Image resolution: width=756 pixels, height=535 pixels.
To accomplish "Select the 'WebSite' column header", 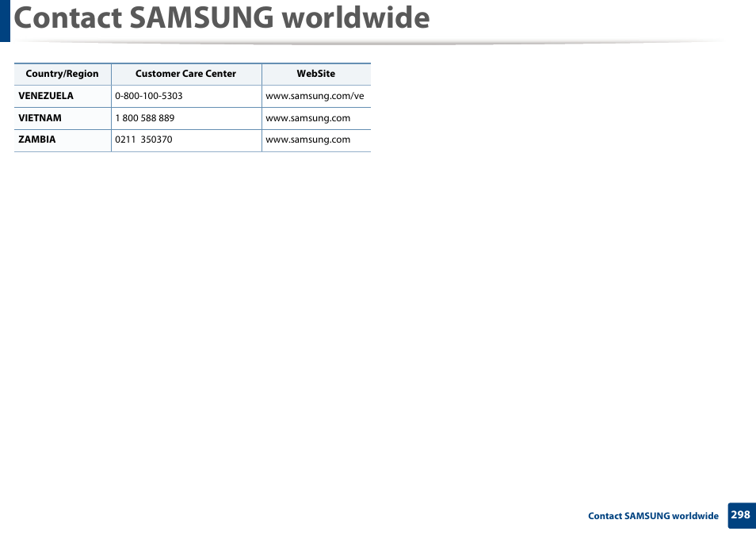I will pos(316,74).
